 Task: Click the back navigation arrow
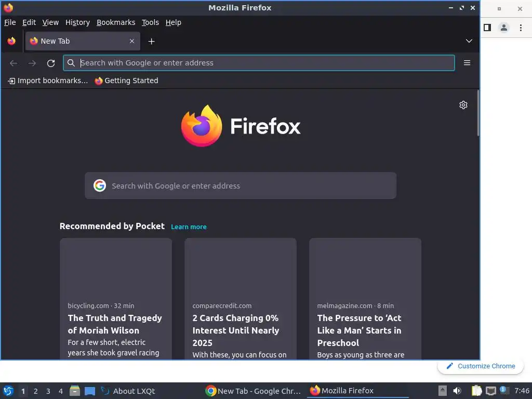14,63
